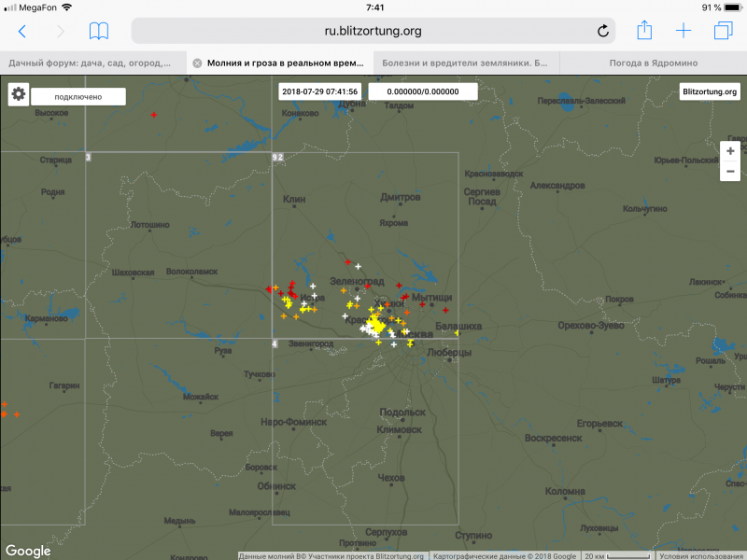Viewport: 747px width, 560px height.
Task: Switch to Болезни и вредители земляники tab
Action: (464, 63)
